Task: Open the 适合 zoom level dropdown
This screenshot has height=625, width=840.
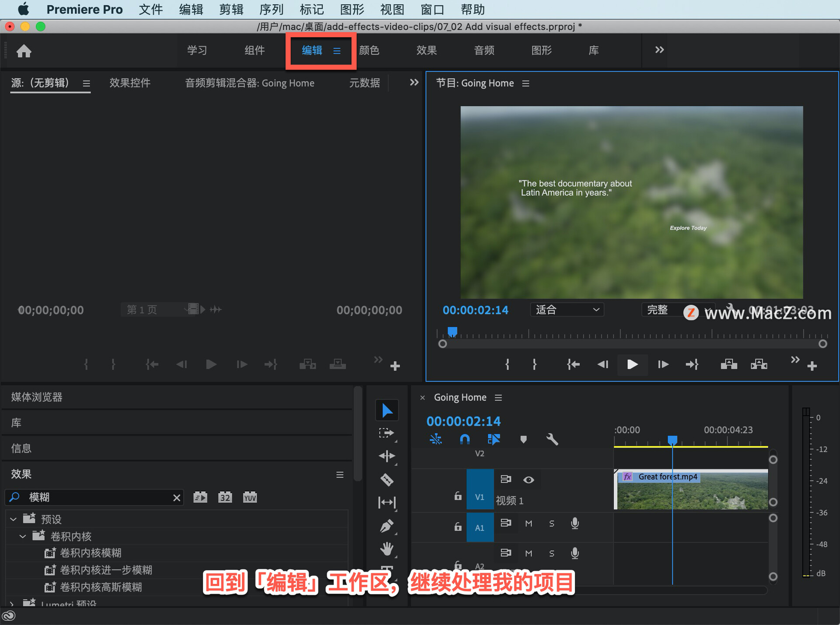Action: (x=567, y=310)
